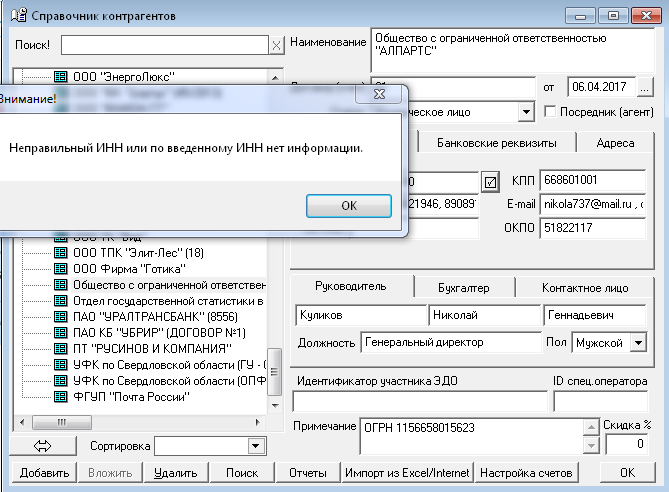Click the INN verification checkmark icon
This screenshot has width=669, height=492.
(x=490, y=182)
